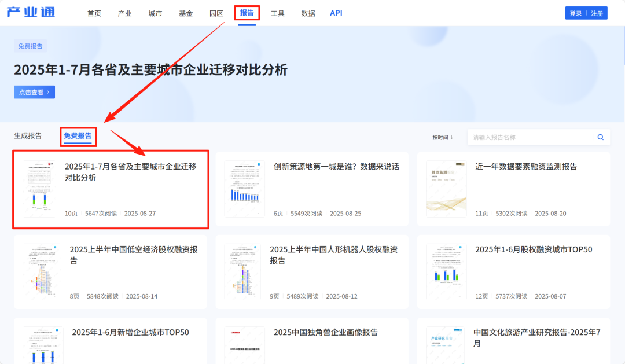Screen dimensions: 625x364
Task: Go to 城市 in the top navigation
Action: coord(155,13)
